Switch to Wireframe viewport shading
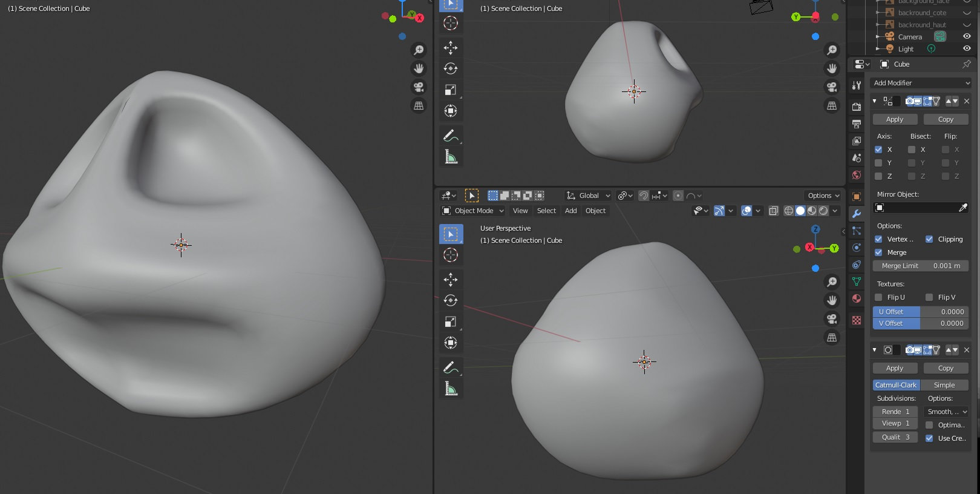 (789, 211)
